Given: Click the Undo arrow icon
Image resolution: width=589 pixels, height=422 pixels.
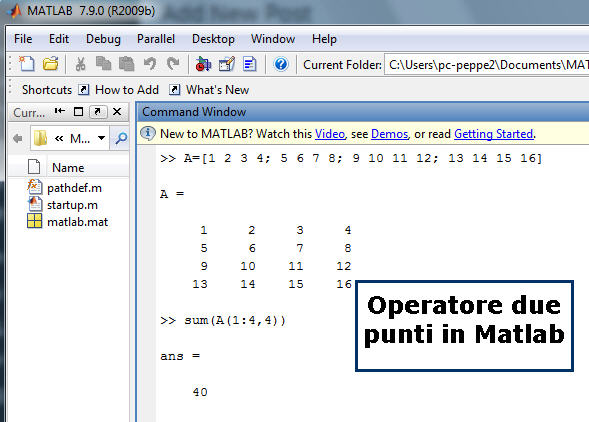Looking at the screenshot, I should click(150, 64).
